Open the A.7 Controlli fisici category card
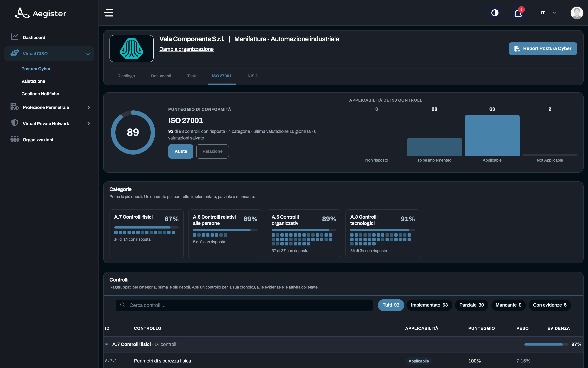The height and width of the screenshot is (368, 588). pos(146,234)
